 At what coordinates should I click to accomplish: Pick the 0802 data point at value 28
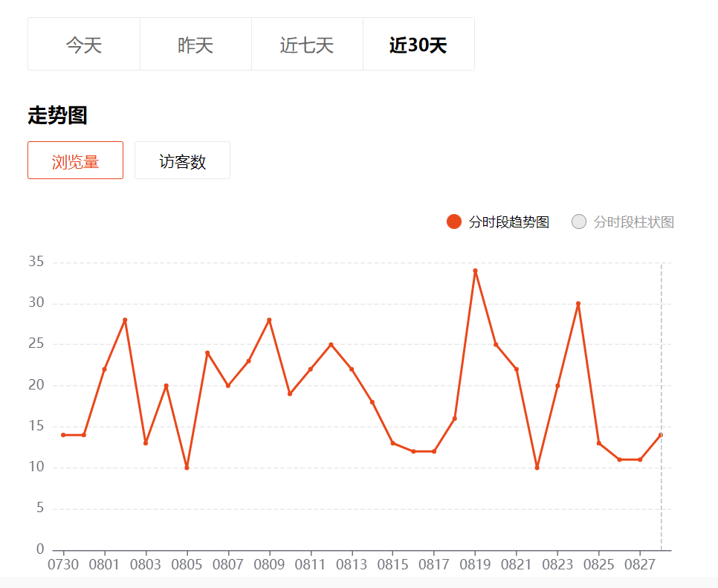pyautogui.click(x=125, y=320)
